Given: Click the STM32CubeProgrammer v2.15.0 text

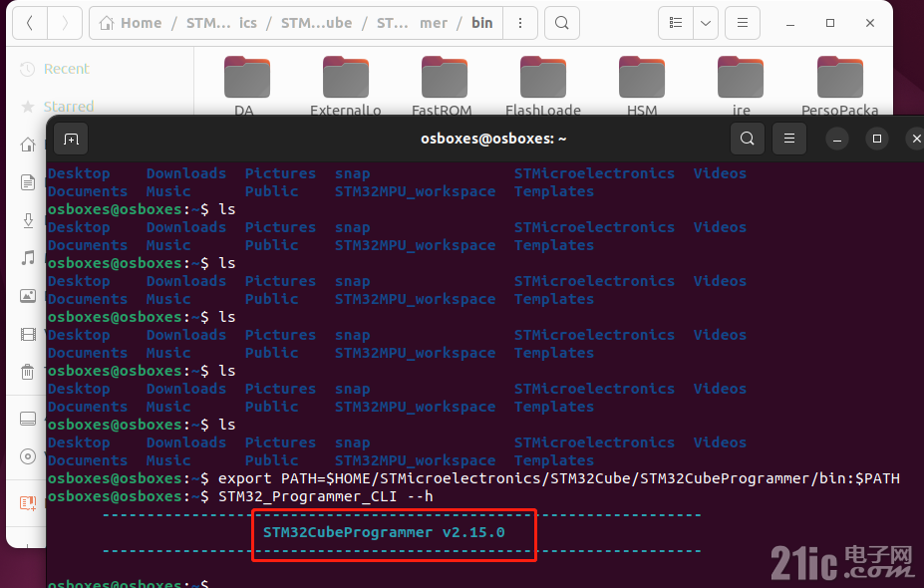Looking at the screenshot, I should [x=384, y=532].
